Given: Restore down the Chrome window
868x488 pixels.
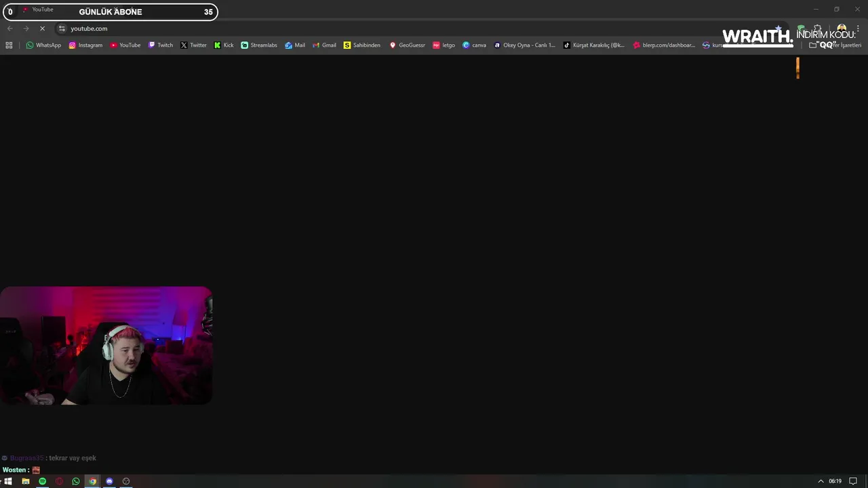Looking at the screenshot, I should click(837, 9).
